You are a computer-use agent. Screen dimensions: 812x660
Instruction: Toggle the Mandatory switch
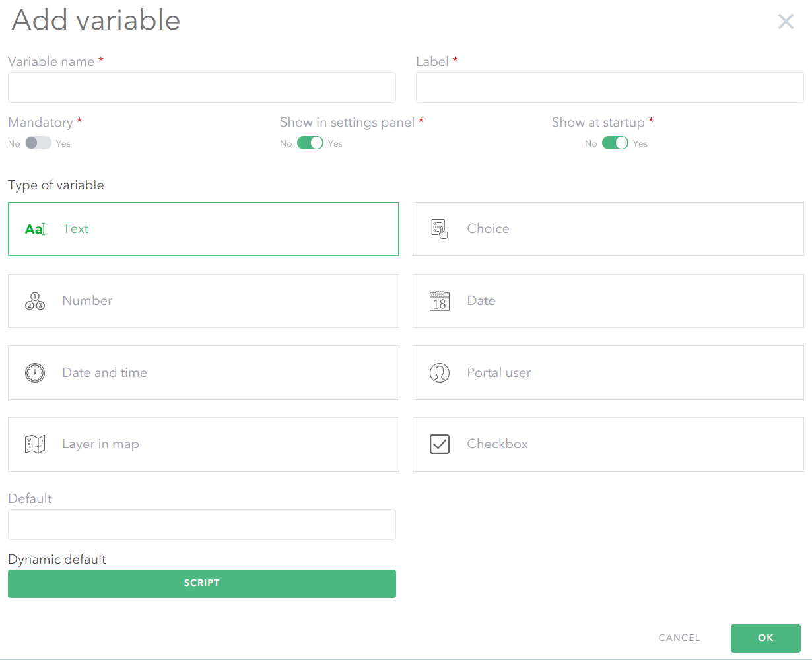pos(38,143)
